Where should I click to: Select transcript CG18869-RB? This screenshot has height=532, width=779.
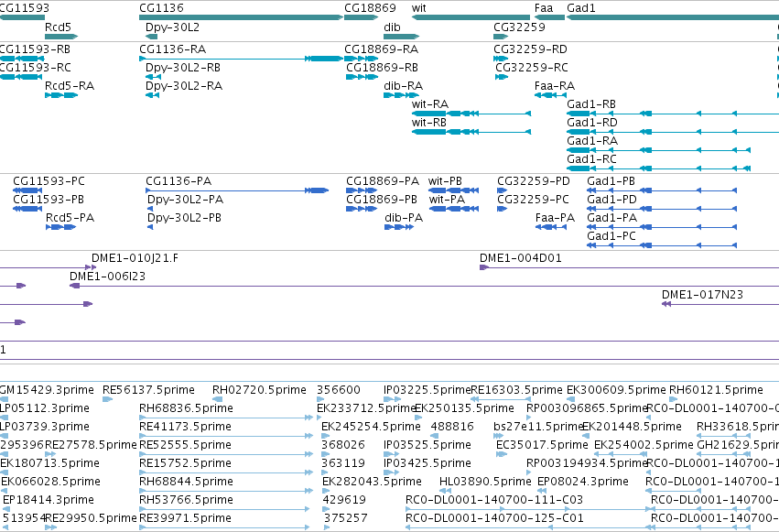click(x=382, y=67)
